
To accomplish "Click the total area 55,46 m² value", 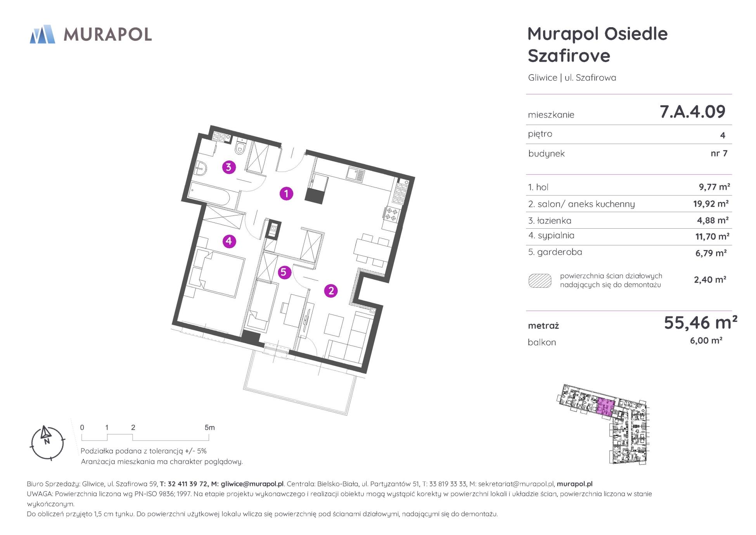I will pyautogui.click(x=700, y=323).
